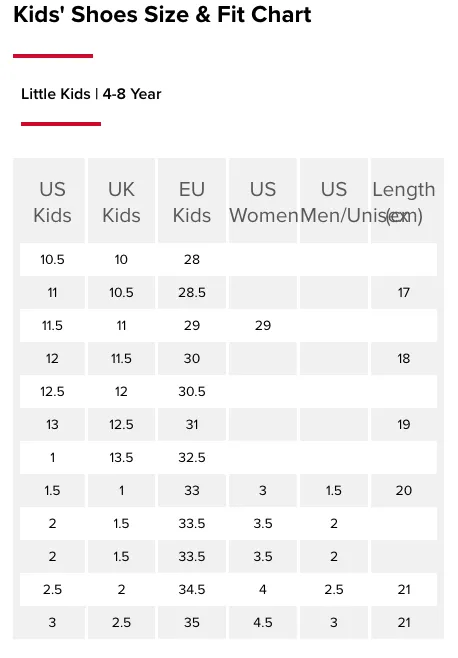Click the length 20 cell
Viewport: 458px width, 658px height.
click(x=404, y=490)
